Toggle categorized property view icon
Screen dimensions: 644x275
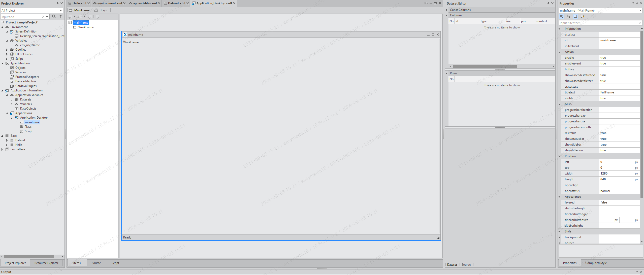[x=562, y=16]
